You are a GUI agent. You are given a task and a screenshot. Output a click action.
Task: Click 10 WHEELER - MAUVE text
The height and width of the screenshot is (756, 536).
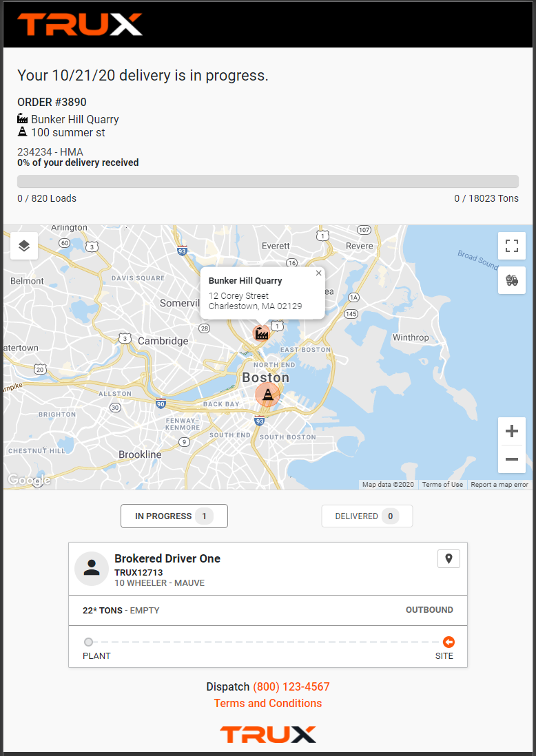tap(159, 583)
